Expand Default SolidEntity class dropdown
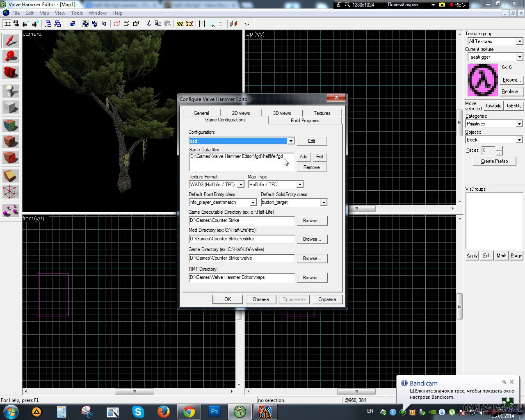525x420 pixels. [324, 202]
